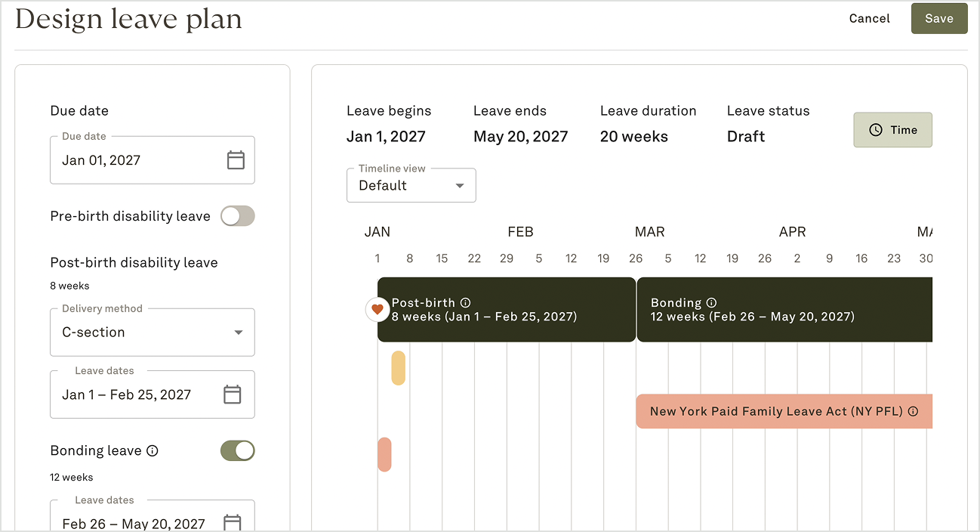Click the Leave status value Draft
The width and height of the screenshot is (980, 532).
tap(746, 137)
